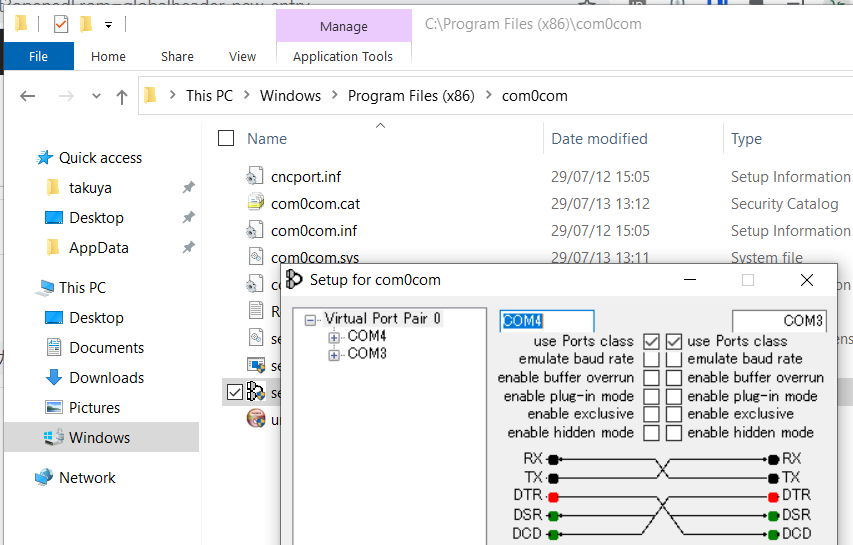
Task: Open Customize Quick Access Toolbar dropdown
Action: pos(108,24)
